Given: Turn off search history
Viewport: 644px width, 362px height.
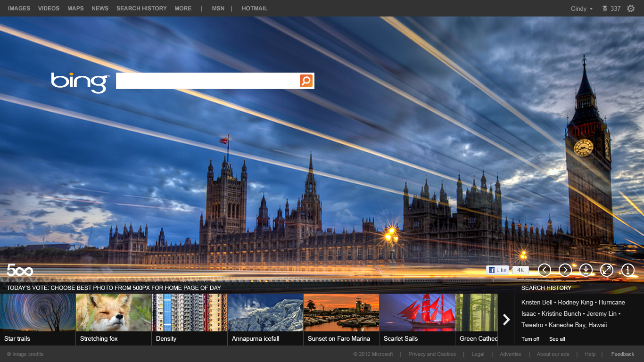Looking at the screenshot, I should click(530, 339).
